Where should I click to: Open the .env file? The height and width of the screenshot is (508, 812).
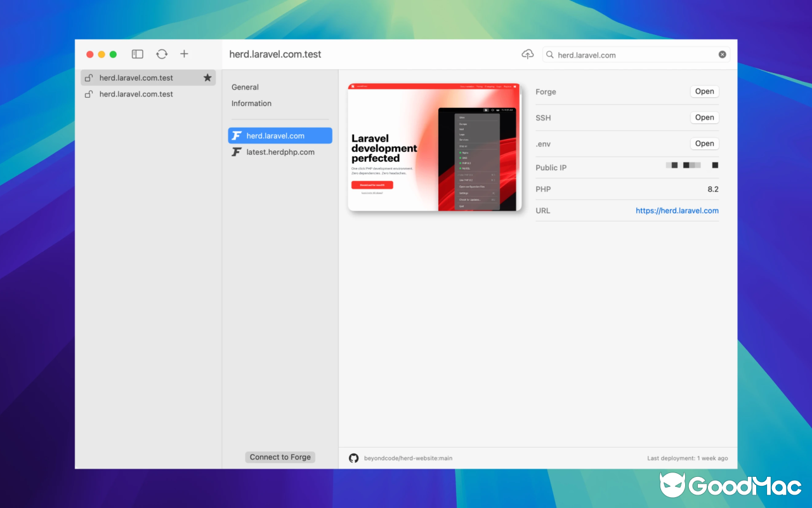[x=704, y=144]
